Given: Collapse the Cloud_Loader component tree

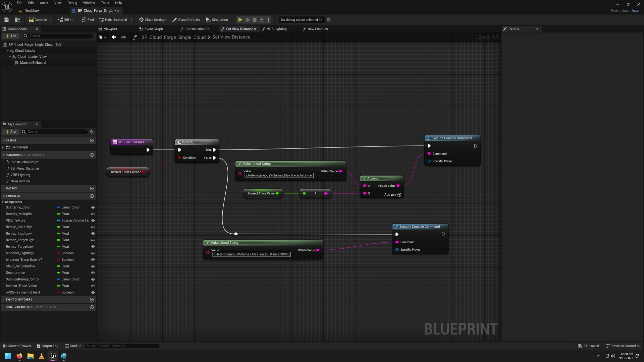Looking at the screenshot, I should [x=7, y=50].
